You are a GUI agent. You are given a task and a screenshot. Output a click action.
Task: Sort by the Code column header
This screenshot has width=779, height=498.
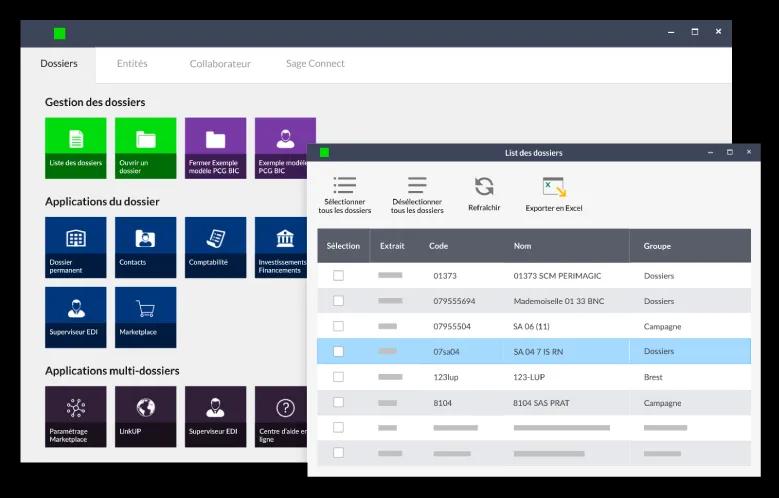[x=438, y=246]
